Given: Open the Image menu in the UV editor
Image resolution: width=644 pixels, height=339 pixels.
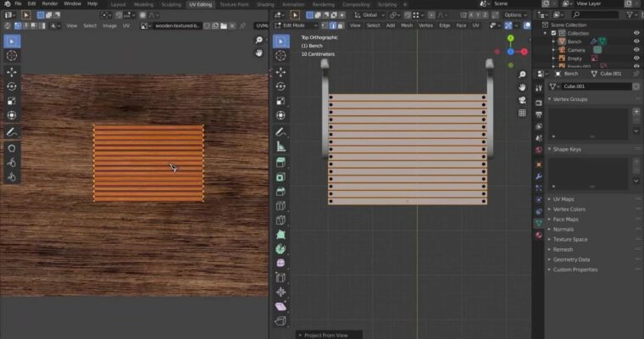Looking at the screenshot, I should [x=109, y=25].
